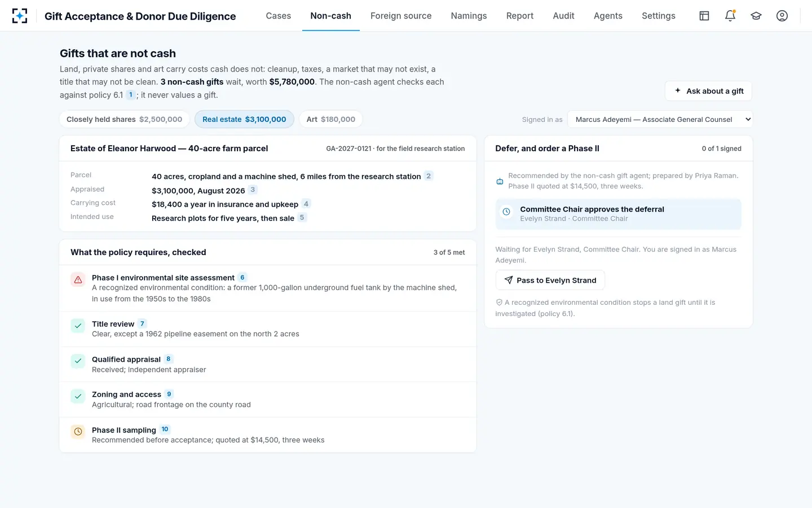Select the Closely held shares filter chip
Viewport: 812px width, 508px height.
tap(124, 119)
